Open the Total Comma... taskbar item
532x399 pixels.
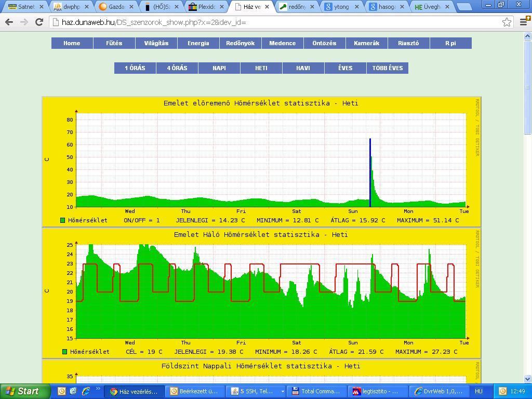(x=316, y=391)
